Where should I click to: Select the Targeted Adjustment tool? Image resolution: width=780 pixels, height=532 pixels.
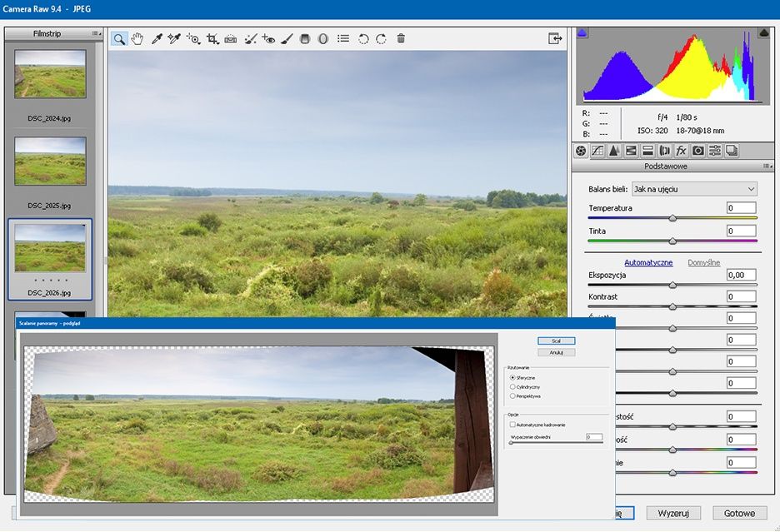point(193,39)
